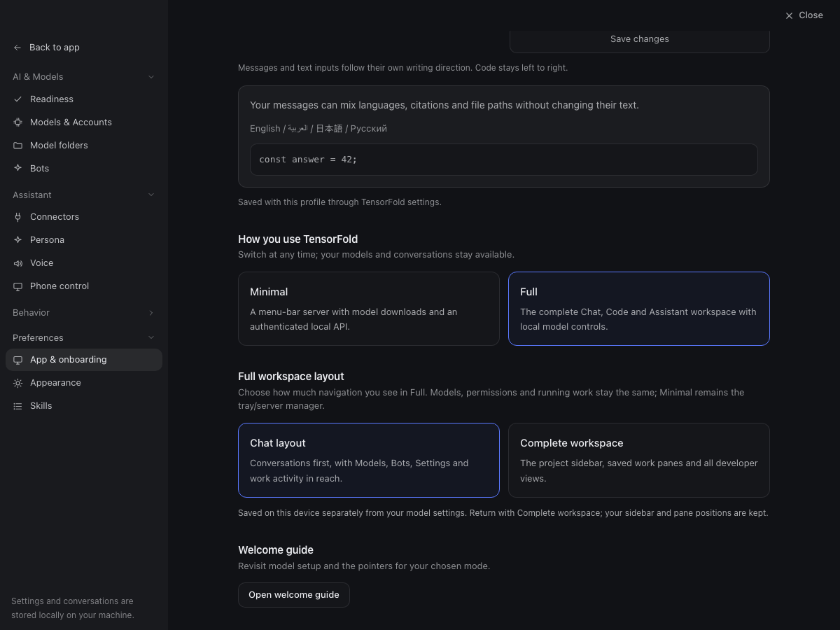The image size is (840, 630).
Task: Open Phone control settings
Action: pyautogui.click(x=84, y=286)
